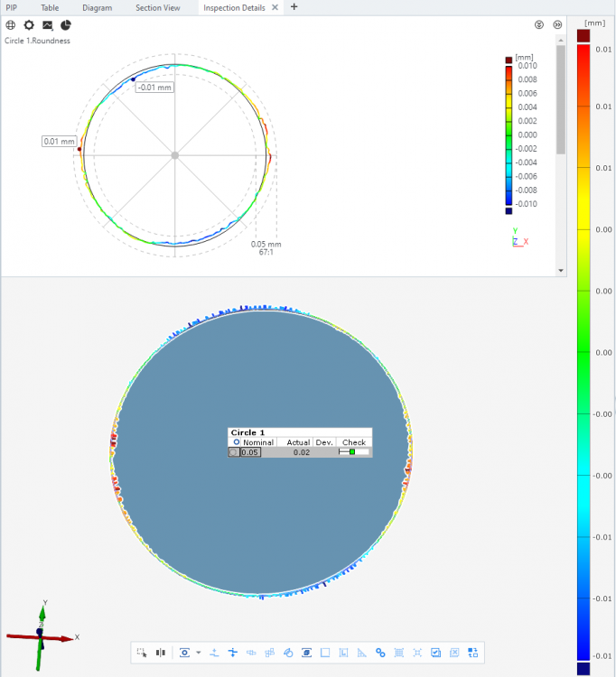Image resolution: width=616 pixels, height=677 pixels.
Task: Select the Nominal radio circle in Circle 1 label
Action: 236,442
